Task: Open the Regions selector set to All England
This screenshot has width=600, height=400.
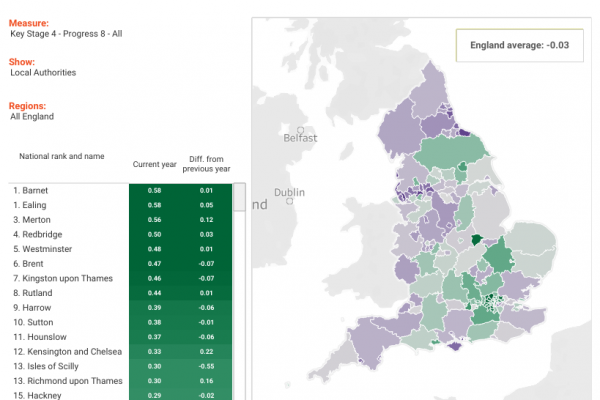Action: coord(33,116)
